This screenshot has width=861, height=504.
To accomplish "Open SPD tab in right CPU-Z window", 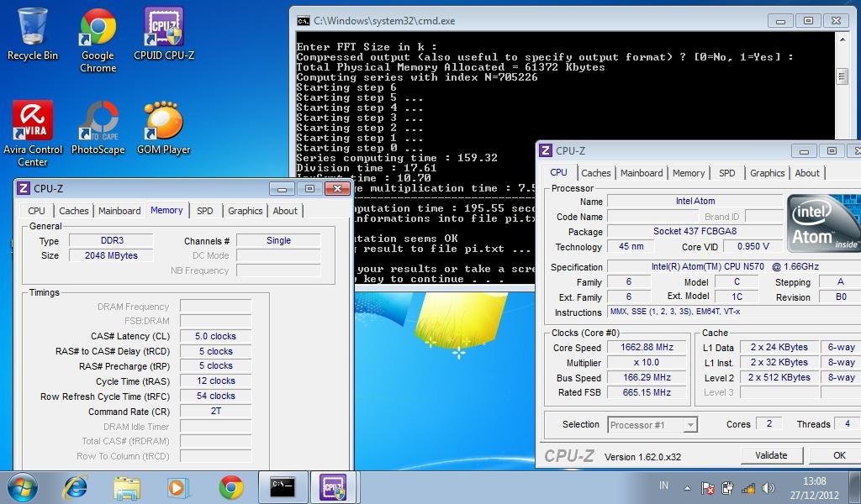I will [x=727, y=173].
